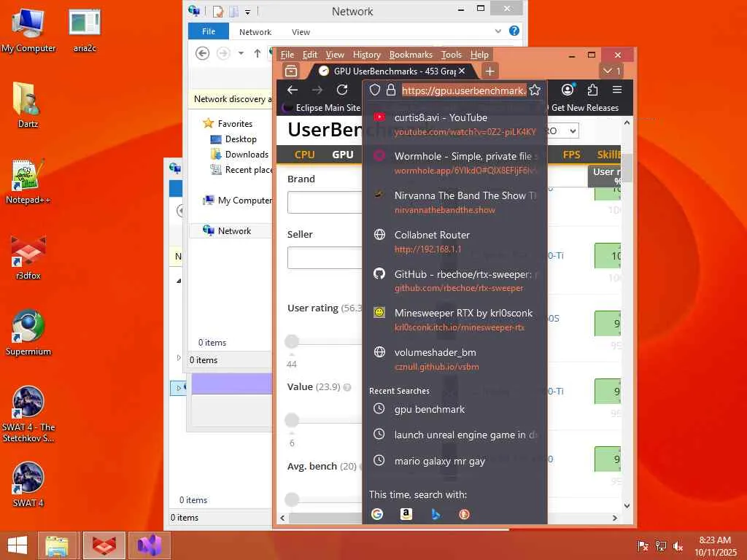Select recent search 'gpu benchmark'
Screen dimensions: 747x560
(455, 409)
